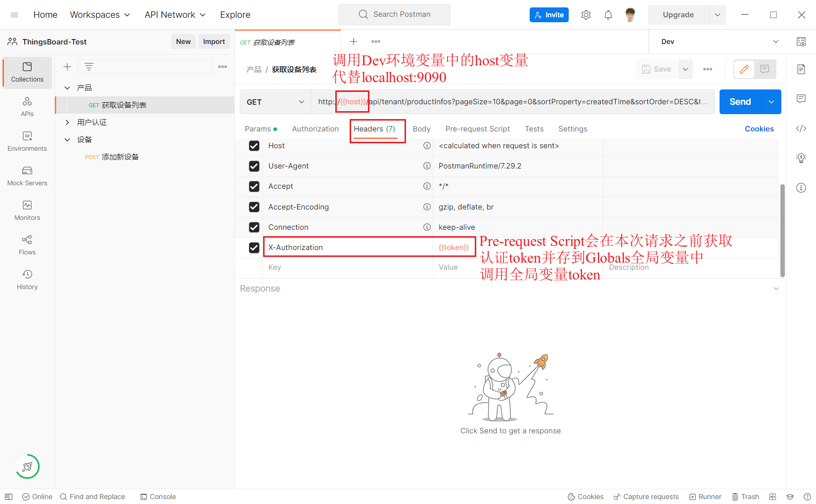The width and height of the screenshot is (816, 504).
Task: Open the Upgrade dropdown arrow
Action: (x=717, y=15)
